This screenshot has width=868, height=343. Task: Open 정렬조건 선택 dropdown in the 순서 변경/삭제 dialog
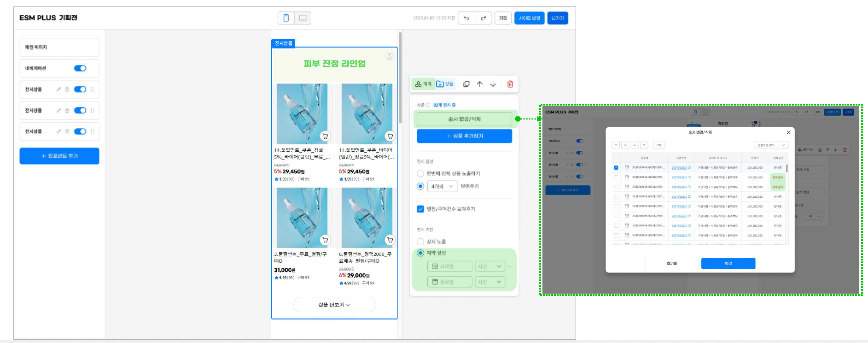pos(772,145)
